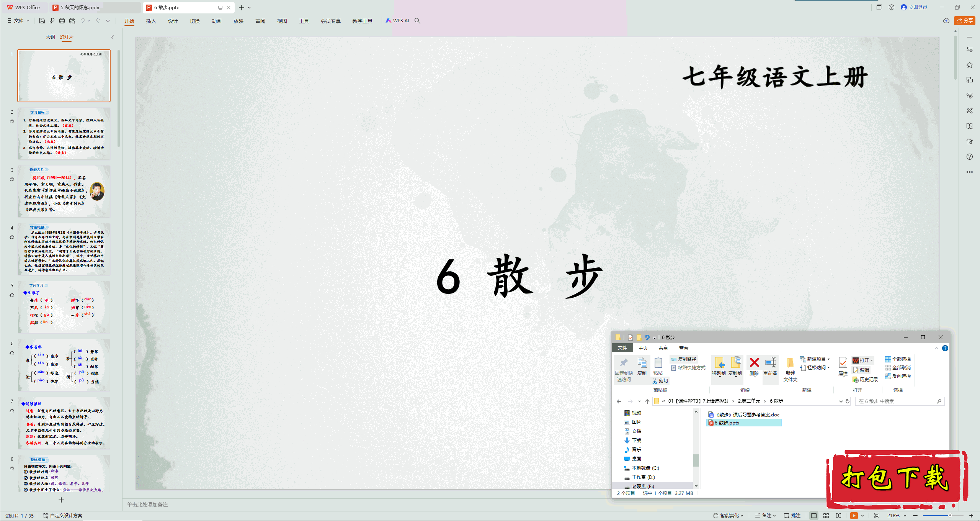Open the object properties sliders icon in right sidebar
The image size is (980, 521).
coord(970,49)
